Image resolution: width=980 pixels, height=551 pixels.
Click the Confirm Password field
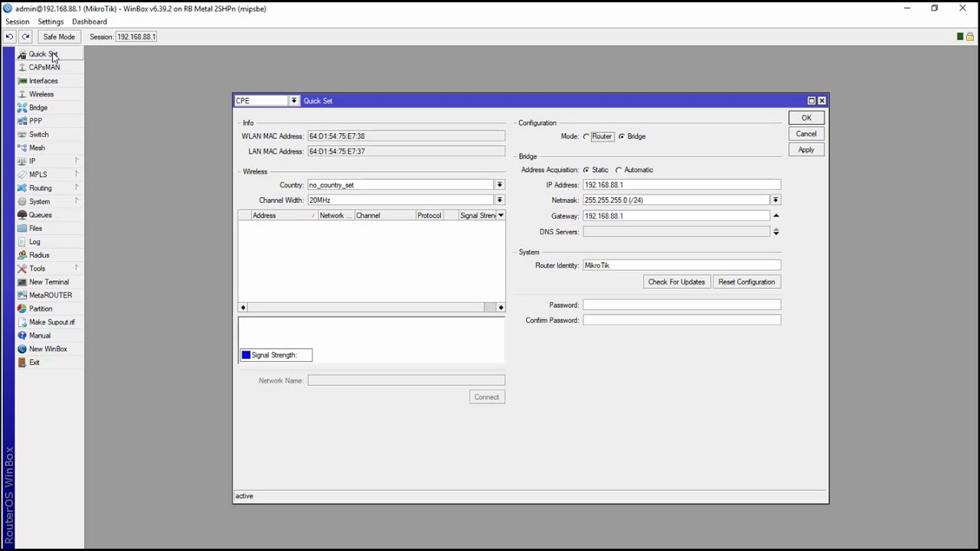pos(681,321)
